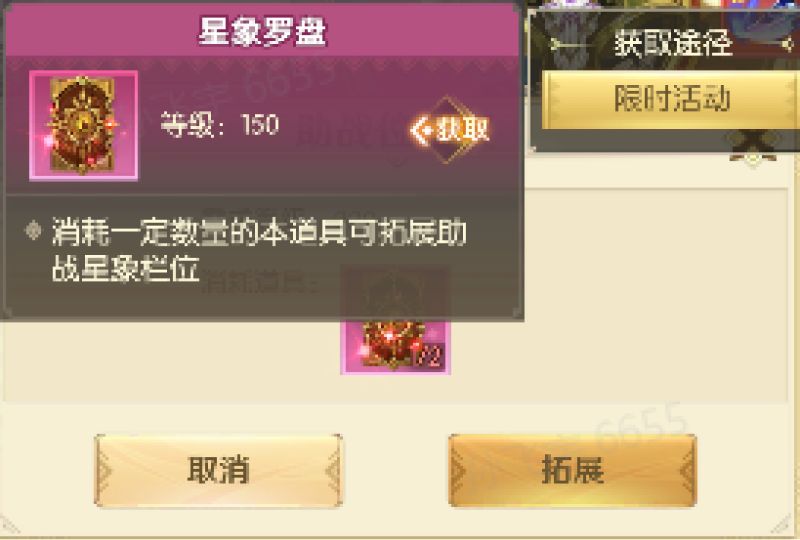Click the 星象罗盘 title bar
The width and height of the screenshot is (800, 540).
[x=262, y=31]
